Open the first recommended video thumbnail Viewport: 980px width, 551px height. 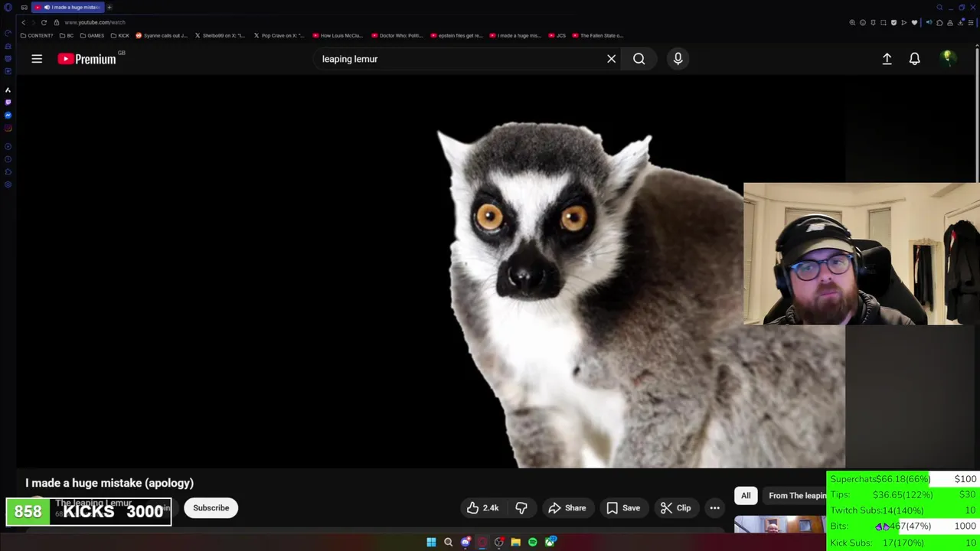779,525
